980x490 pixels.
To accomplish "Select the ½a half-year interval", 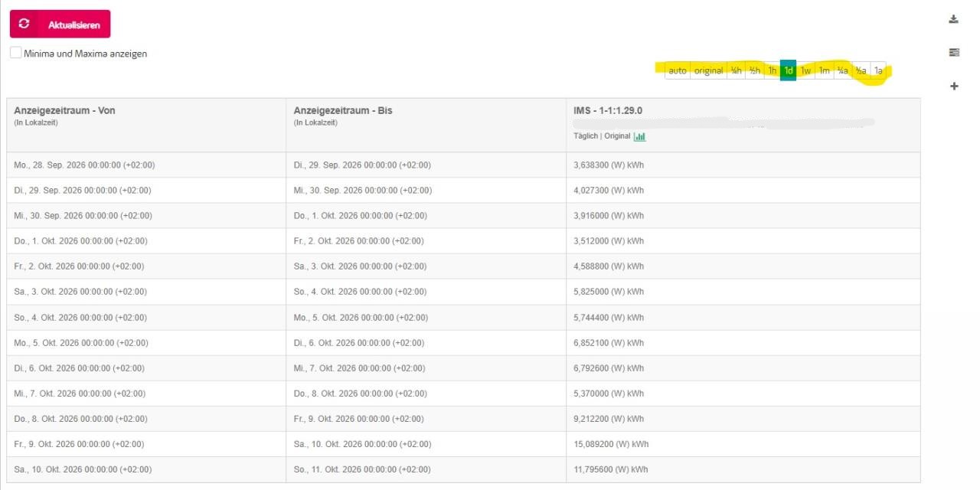I will click(861, 70).
